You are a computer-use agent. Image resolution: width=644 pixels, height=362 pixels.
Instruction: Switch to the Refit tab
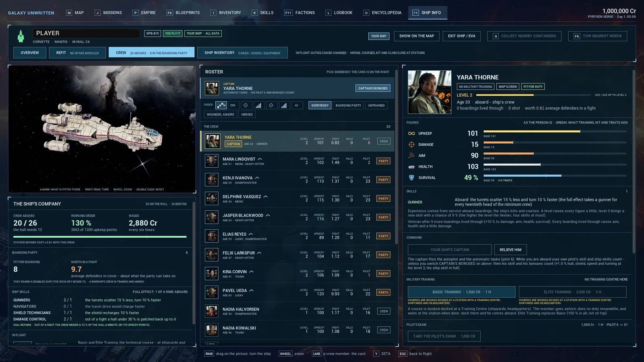tap(77, 53)
